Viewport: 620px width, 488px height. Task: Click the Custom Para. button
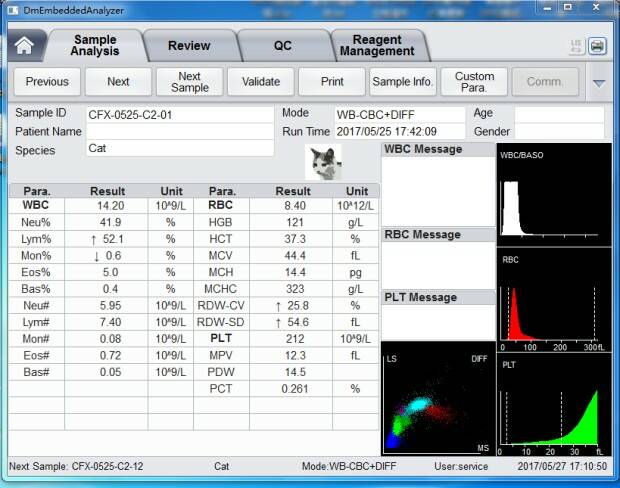[474, 82]
